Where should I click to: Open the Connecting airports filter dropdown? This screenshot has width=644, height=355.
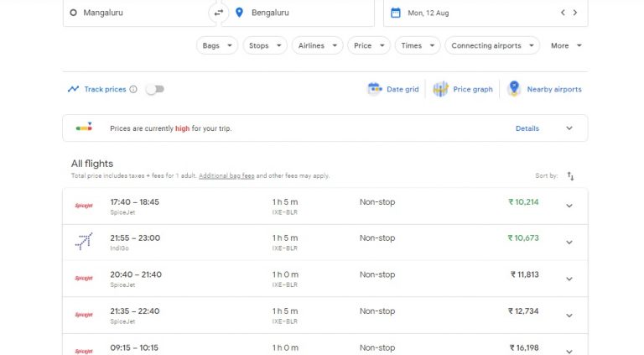click(x=492, y=45)
